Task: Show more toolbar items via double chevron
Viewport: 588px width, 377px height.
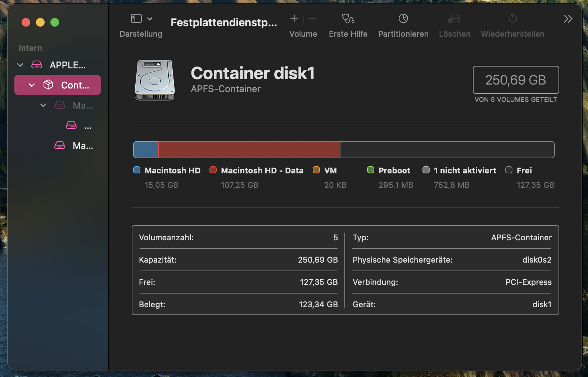Action: pyautogui.click(x=568, y=19)
